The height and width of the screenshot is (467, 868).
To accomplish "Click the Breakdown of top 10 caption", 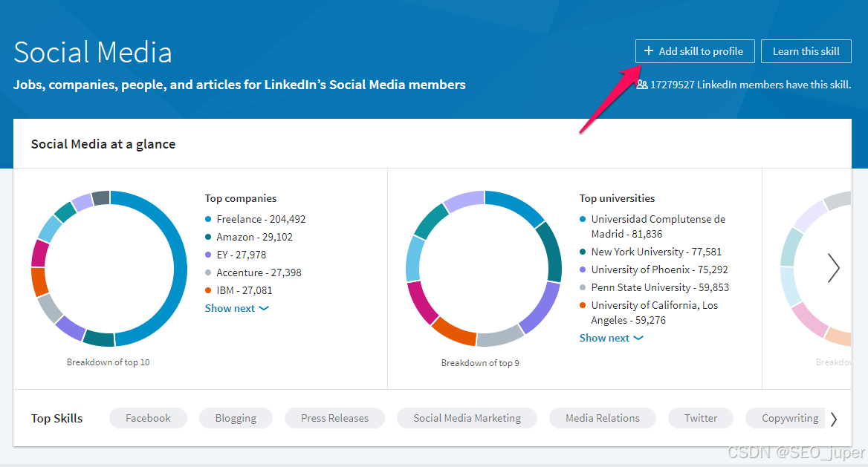I will pos(108,362).
